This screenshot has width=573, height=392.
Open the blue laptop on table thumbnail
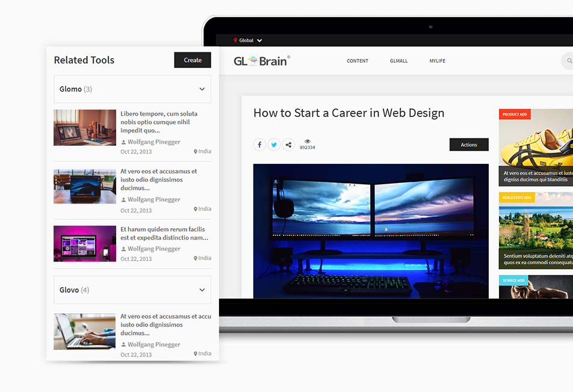pos(85,187)
